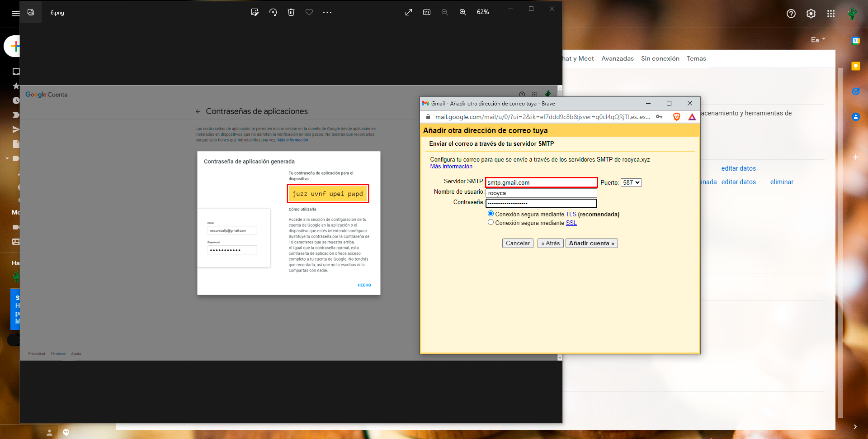Open the Brave Shields icon in popup
The height and width of the screenshot is (439, 868).
click(x=677, y=117)
